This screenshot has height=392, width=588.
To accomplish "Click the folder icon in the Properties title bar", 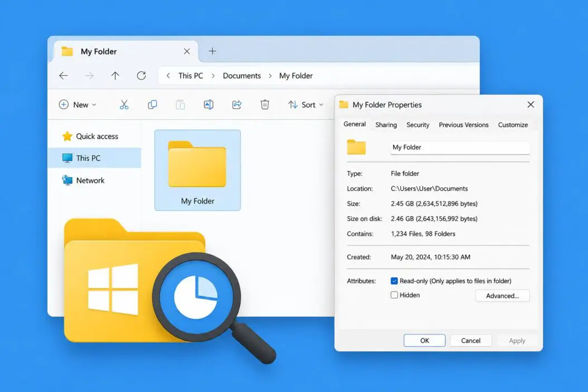I will point(344,105).
